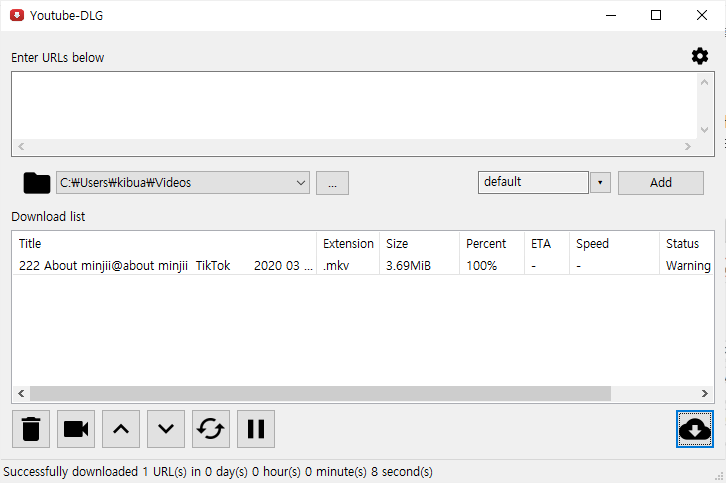
Task: Click the 'Enter URLs below' label
Action: [57, 57]
